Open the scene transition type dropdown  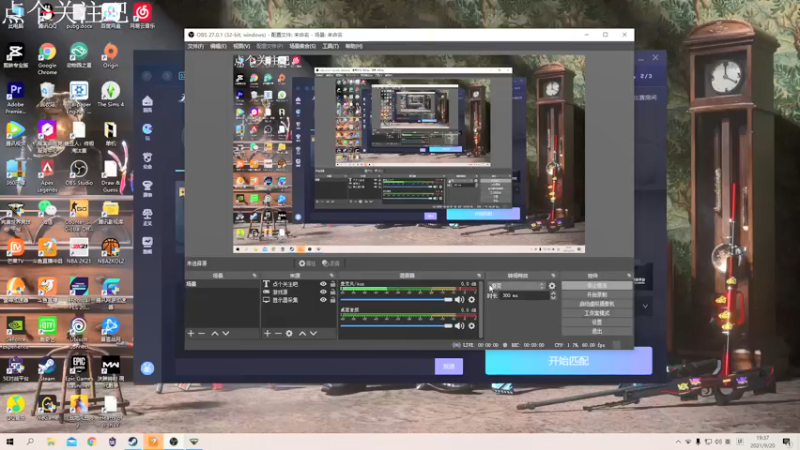tap(516, 286)
